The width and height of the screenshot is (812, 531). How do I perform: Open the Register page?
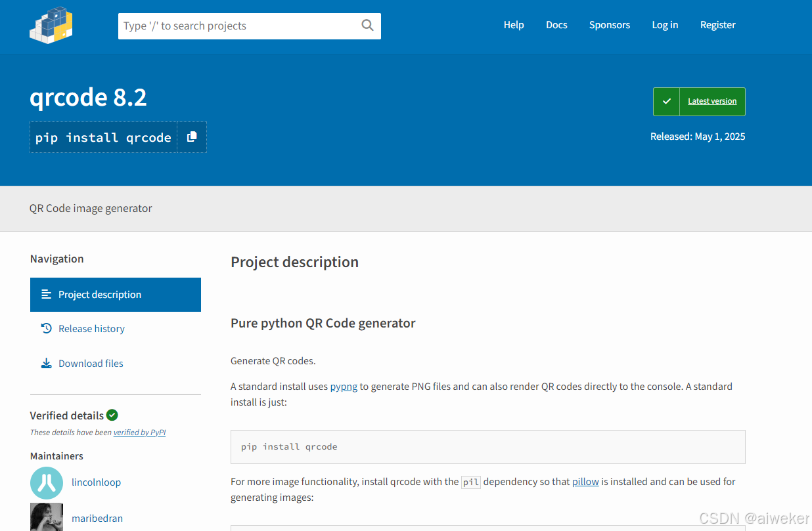718,25
